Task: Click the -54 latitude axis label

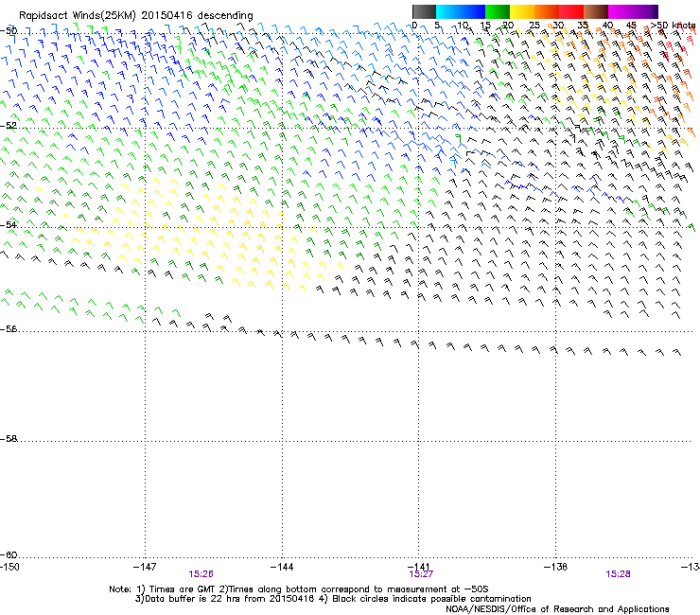Action: (9, 224)
